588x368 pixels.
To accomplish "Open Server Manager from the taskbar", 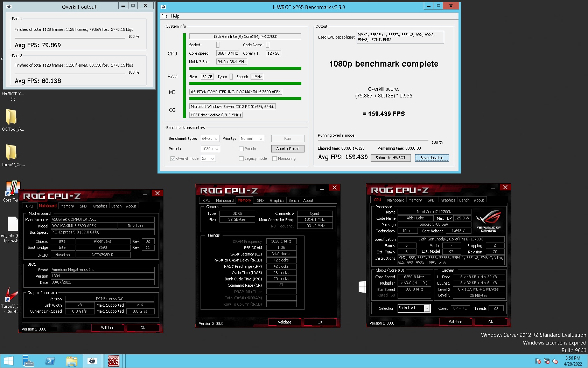I will (x=28, y=361).
